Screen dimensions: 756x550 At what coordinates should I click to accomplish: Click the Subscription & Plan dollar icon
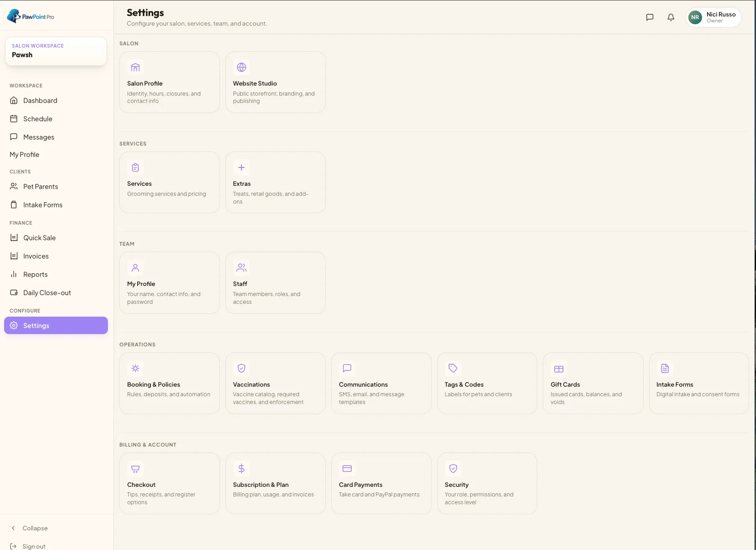tap(241, 469)
